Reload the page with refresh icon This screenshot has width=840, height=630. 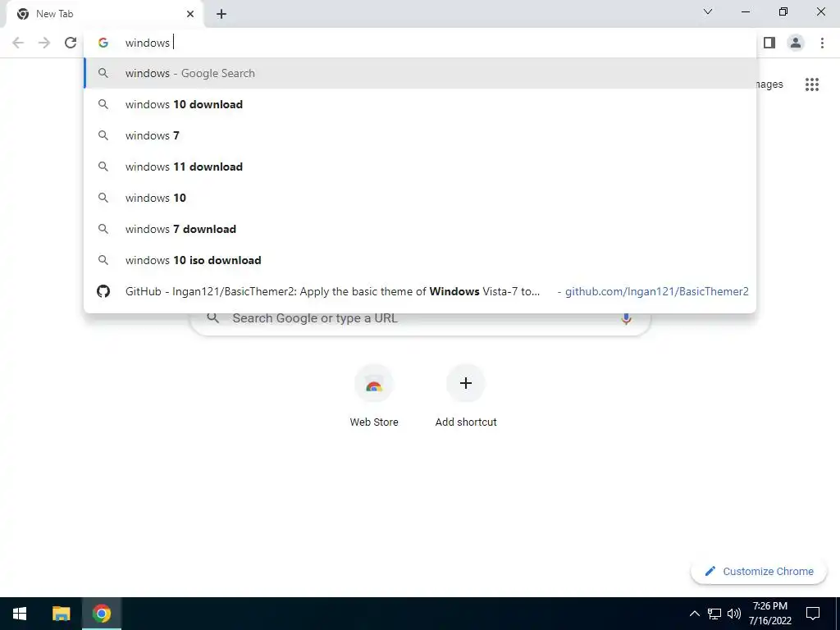(71, 43)
